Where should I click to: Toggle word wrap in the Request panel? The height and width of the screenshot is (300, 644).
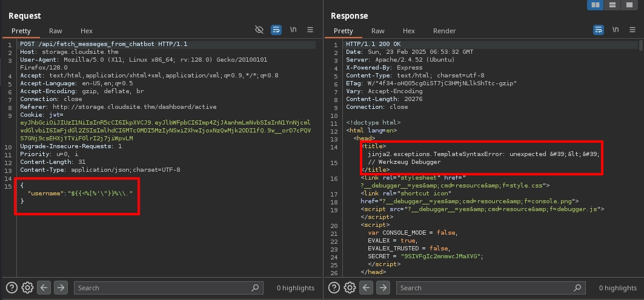point(276,30)
